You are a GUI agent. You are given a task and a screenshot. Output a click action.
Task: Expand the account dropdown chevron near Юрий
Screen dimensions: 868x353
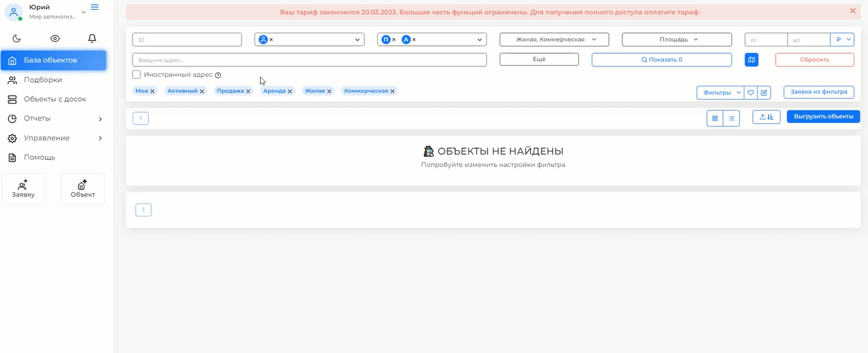coord(83,12)
